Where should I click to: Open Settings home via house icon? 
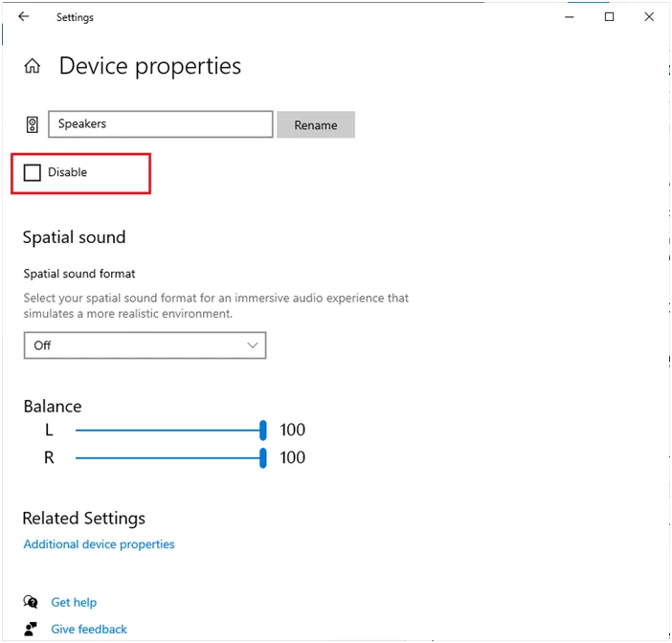33,66
